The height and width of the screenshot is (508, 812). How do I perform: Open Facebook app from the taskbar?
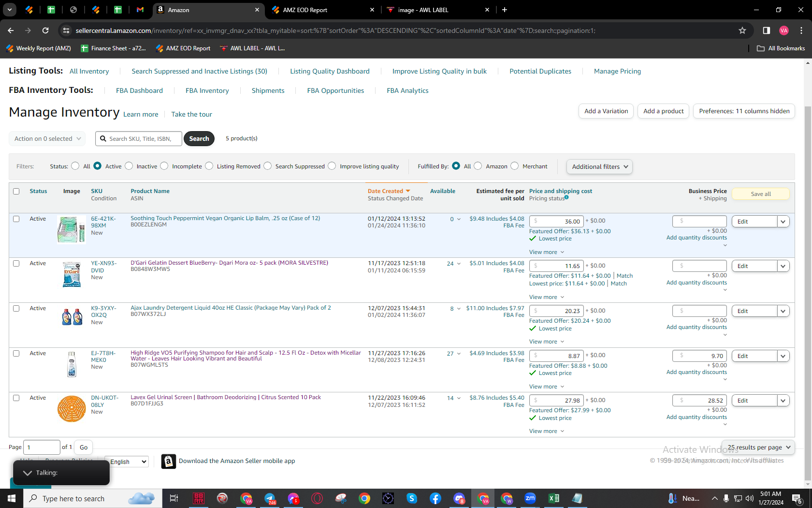pyautogui.click(x=435, y=498)
